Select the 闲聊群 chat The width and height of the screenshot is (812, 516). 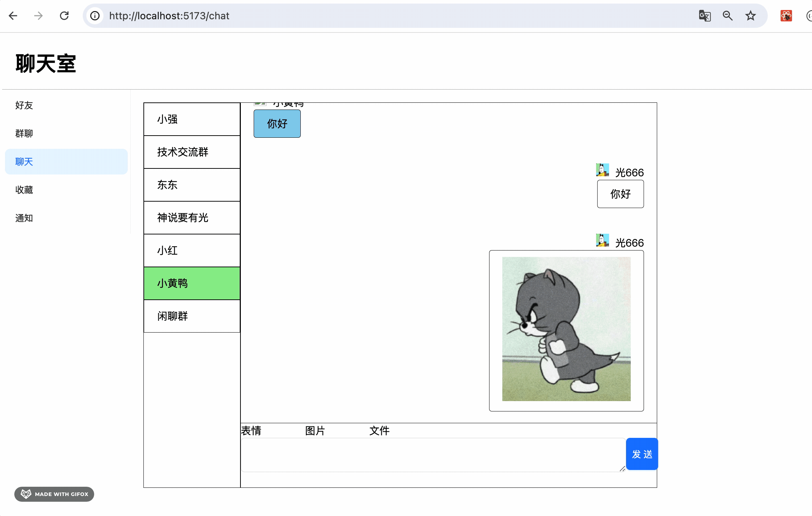pyautogui.click(x=192, y=316)
